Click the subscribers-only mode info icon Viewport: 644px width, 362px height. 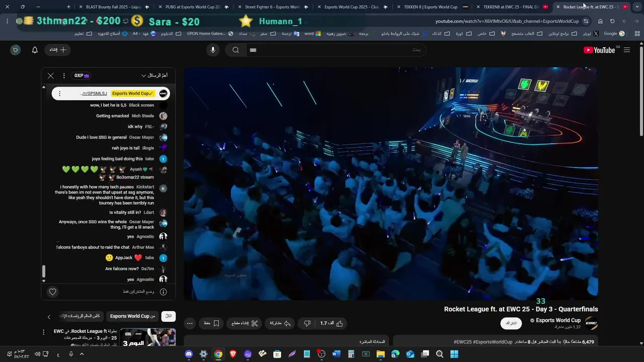163,292
